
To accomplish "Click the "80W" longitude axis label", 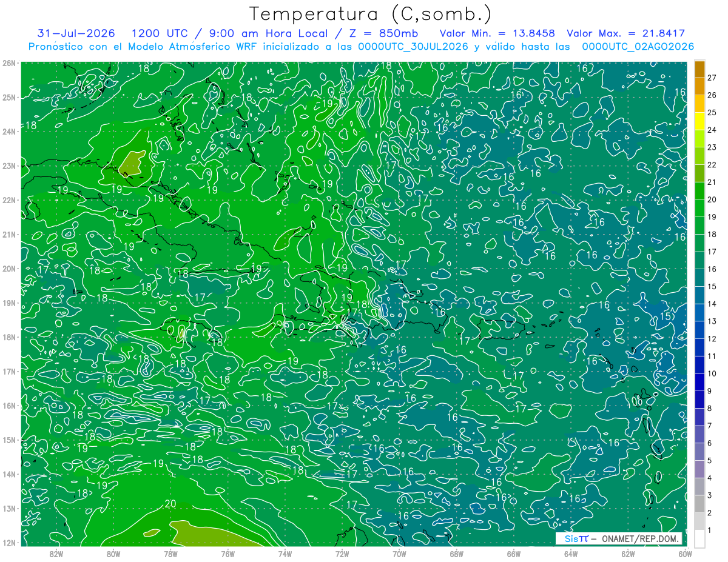I will point(113,554).
